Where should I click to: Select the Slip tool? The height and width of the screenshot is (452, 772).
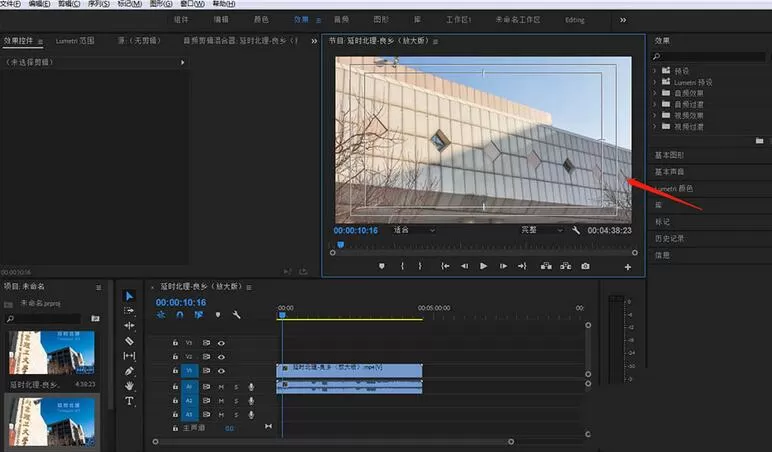tap(129, 355)
